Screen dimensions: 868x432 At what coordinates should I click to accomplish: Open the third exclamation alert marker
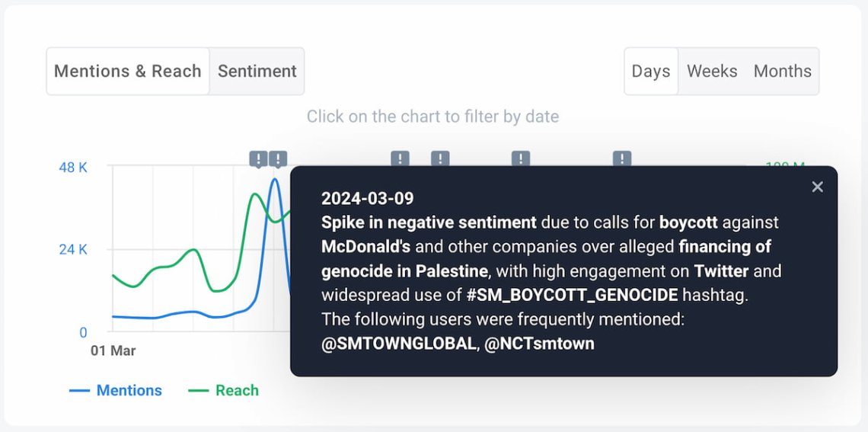click(400, 158)
